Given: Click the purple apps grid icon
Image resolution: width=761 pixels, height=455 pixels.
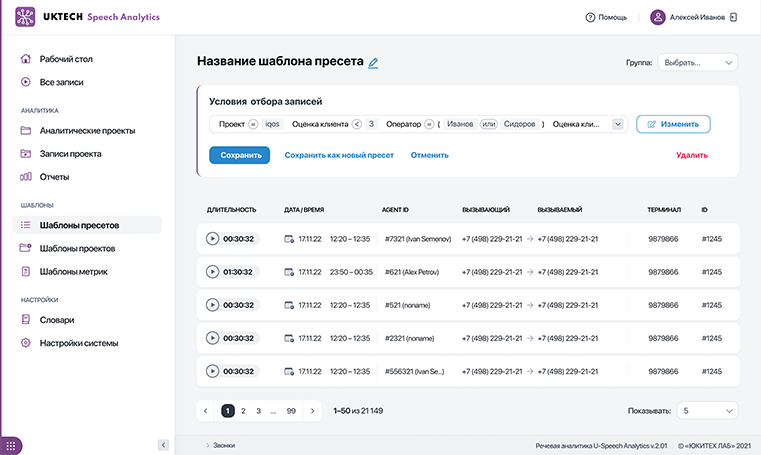Looking at the screenshot, I should (x=12, y=444).
